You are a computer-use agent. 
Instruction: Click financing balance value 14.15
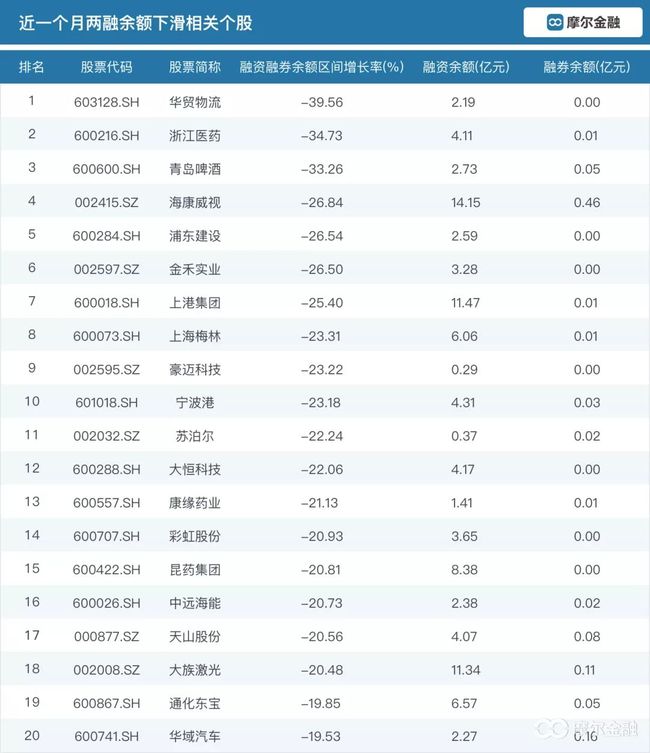[466, 202]
